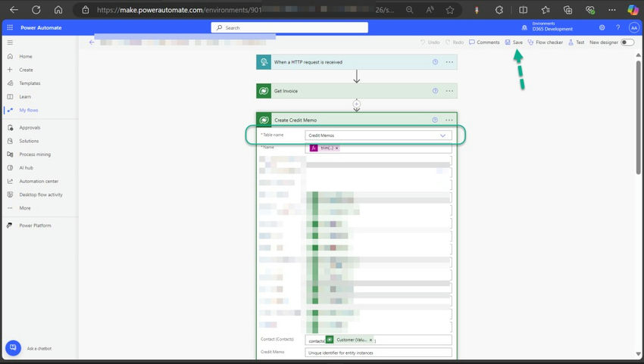Open browser collections icon

coord(567,10)
